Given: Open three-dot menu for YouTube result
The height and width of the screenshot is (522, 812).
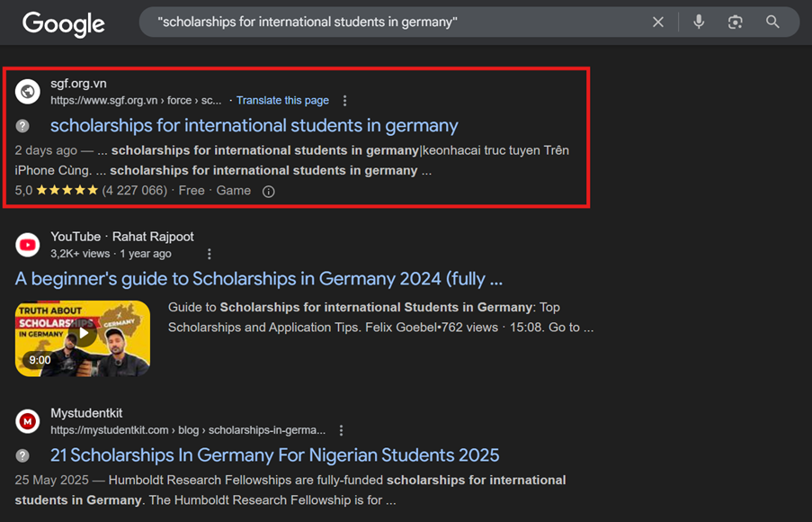Looking at the screenshot, I should pos(210,254).
